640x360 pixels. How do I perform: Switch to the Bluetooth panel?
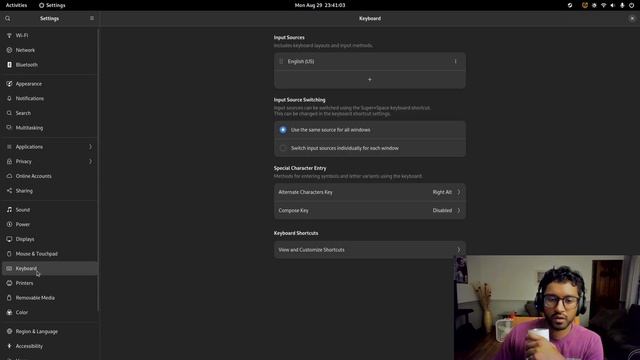coord(50,65)
